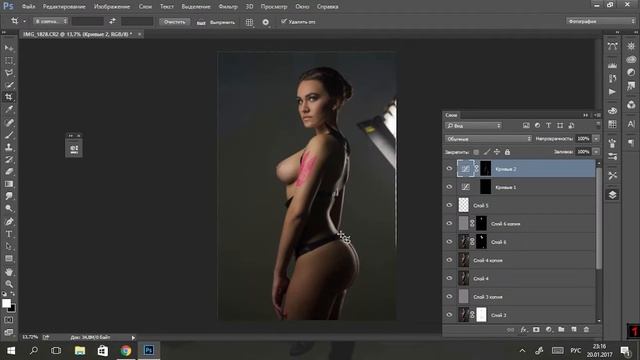The image size is (640, 360).
Task: Select the Move tool
Action: pyautogui.click(x=9, y=48)
